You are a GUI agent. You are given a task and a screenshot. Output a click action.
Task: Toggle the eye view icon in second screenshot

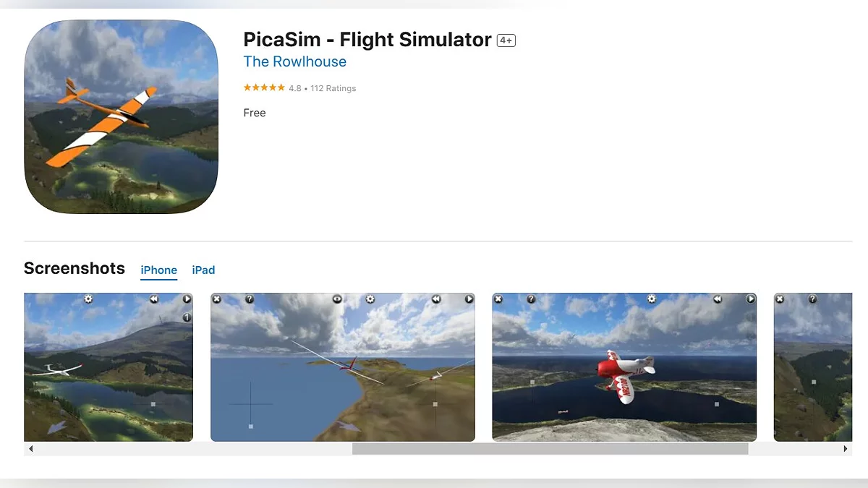[337, 299]
